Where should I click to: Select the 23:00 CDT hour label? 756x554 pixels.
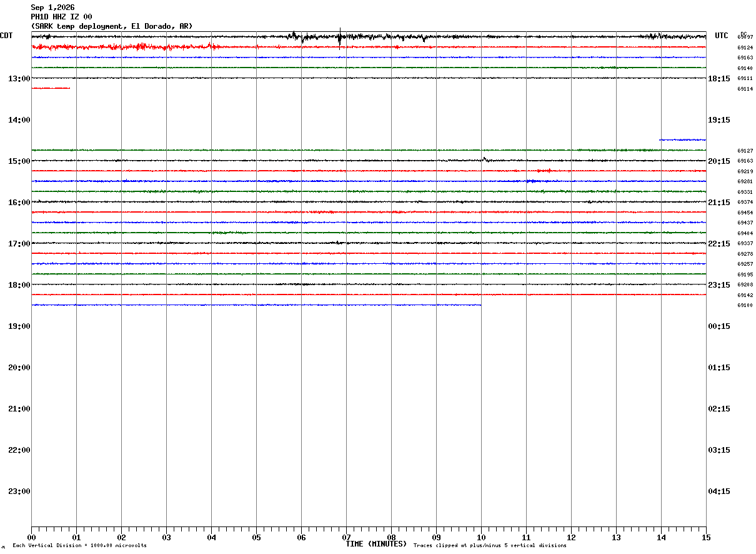(x=19, y=491)
